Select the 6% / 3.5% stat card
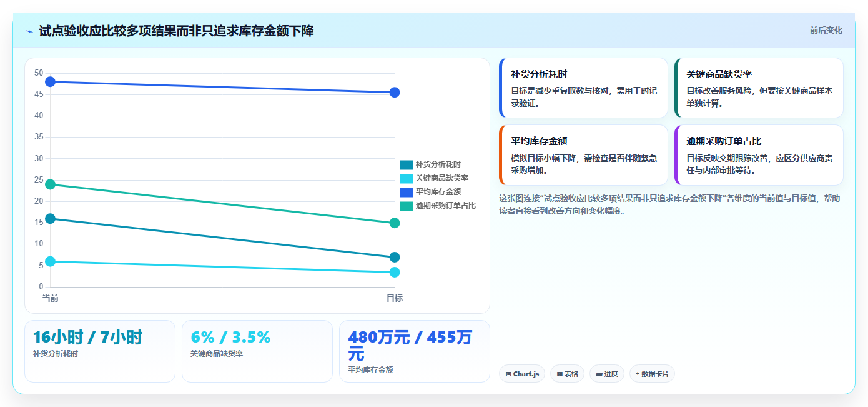This screenshot has width=868, height=407. point(257,351)
